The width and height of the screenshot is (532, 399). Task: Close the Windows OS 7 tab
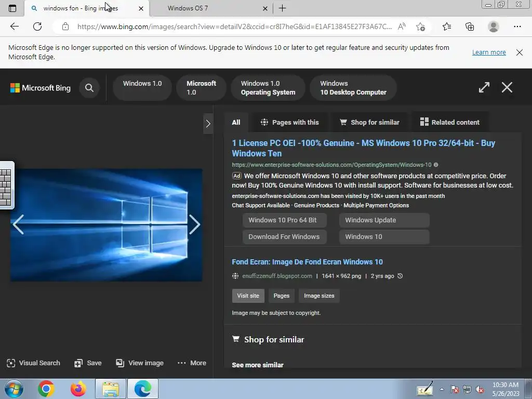[265, 8]
